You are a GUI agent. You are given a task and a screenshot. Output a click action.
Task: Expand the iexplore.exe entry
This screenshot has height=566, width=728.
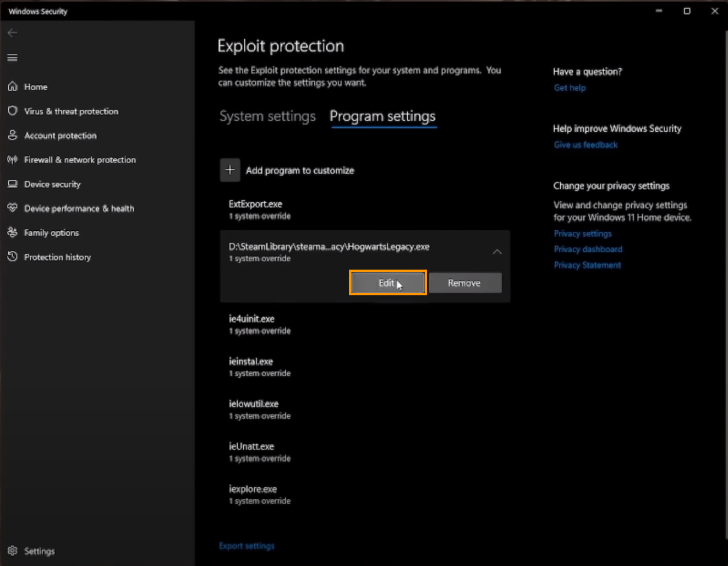(365, 494)
